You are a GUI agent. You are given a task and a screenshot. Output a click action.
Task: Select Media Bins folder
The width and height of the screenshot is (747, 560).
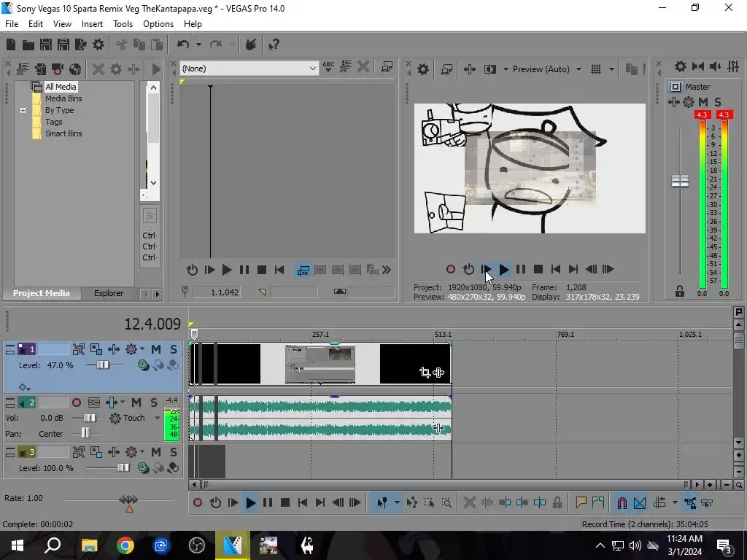coord(63,98)
